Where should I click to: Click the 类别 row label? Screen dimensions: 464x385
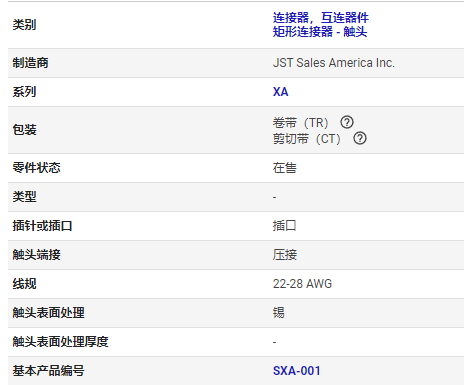[24, 25]
